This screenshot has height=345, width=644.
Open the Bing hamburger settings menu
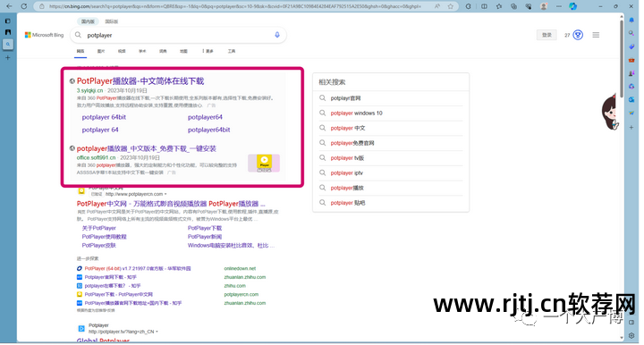tap(596, 35)
